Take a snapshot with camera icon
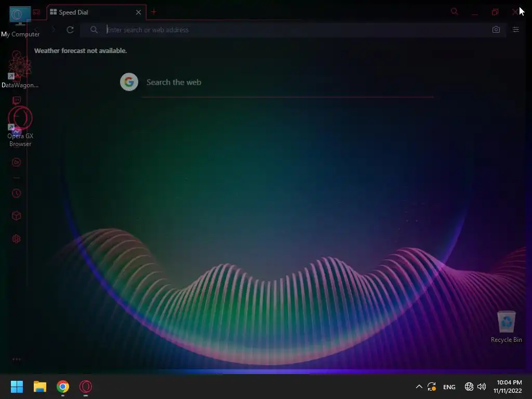 pos(496,30)
